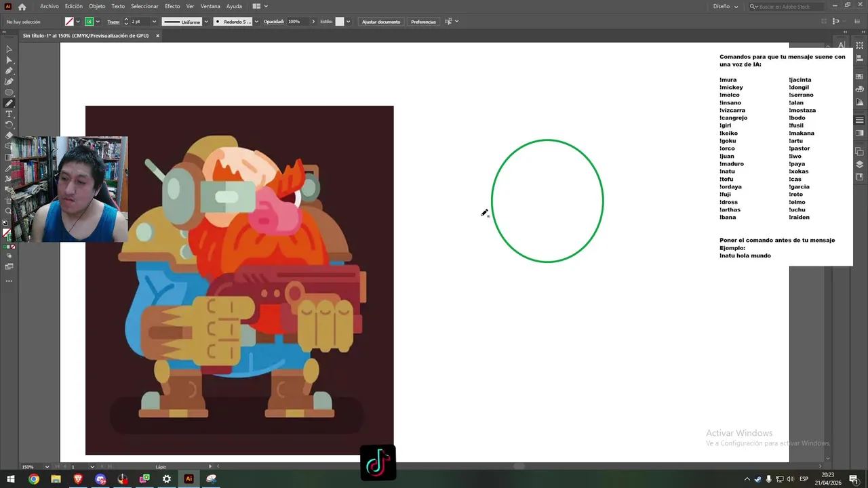
Task: Expand the Opacidad arrow
Action: pos(313,22)
